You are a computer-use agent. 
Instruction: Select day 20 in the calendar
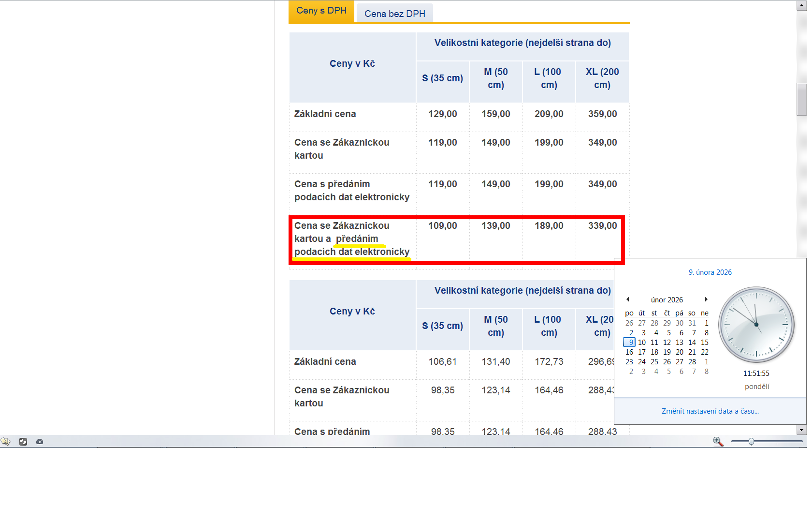[680, 352]
